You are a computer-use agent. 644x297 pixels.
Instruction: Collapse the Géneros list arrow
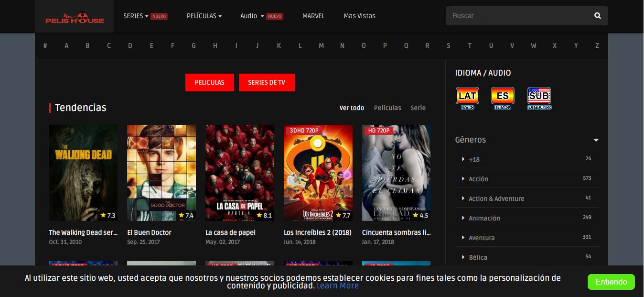[596, 140]
